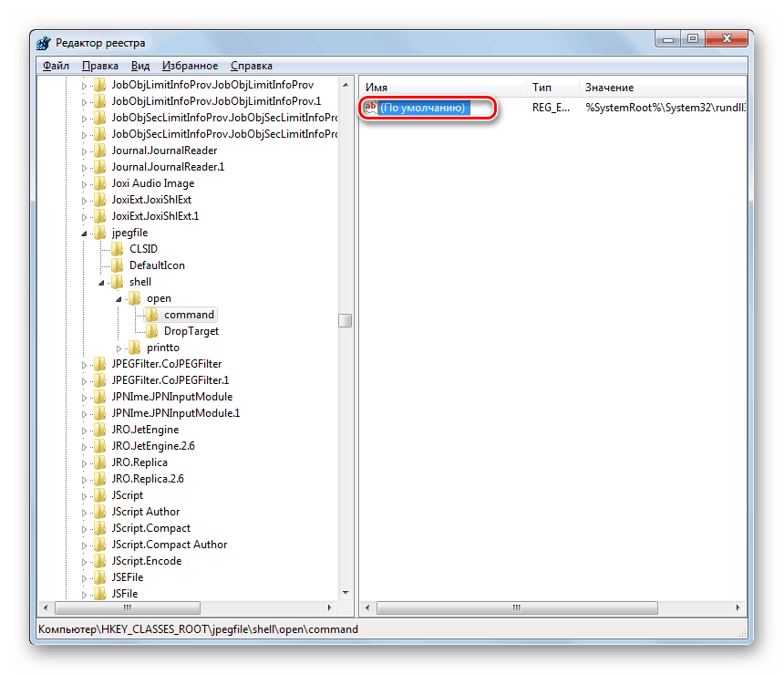
Task: Click the DefaultIcon subkey folder icon
Action: (117, 265)
